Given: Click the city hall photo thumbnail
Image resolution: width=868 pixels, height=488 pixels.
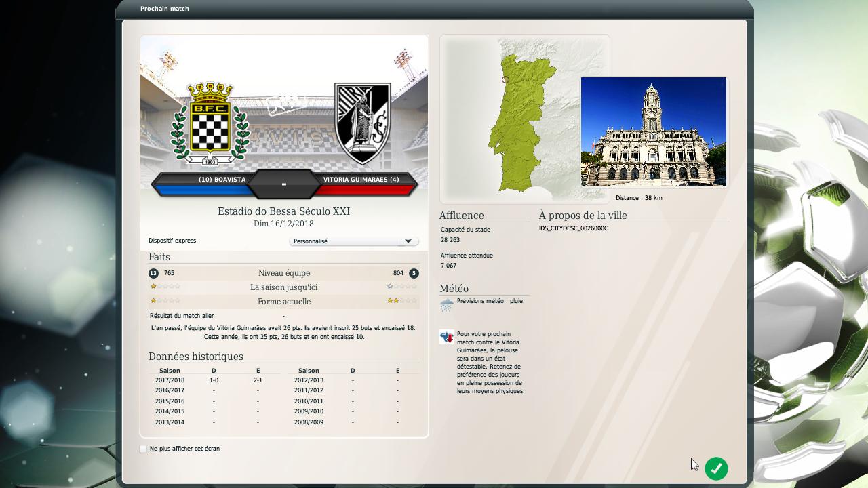Looking at the screenshot, I should (654, 131).
